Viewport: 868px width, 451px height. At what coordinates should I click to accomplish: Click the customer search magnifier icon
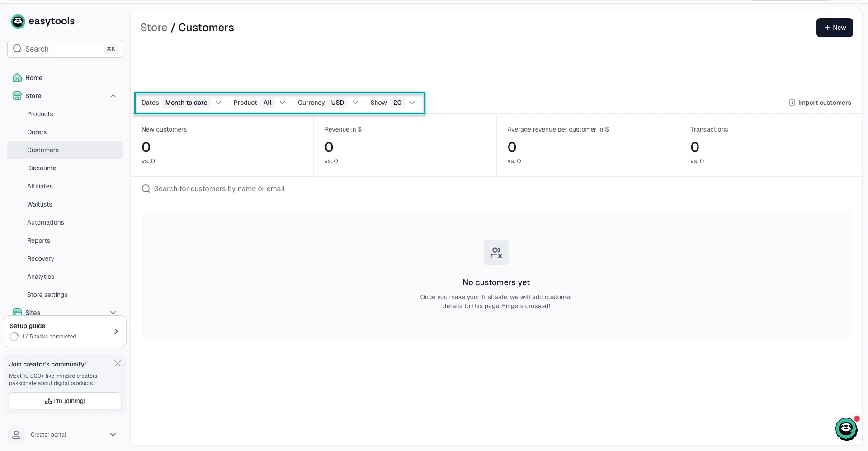(146, 188)
